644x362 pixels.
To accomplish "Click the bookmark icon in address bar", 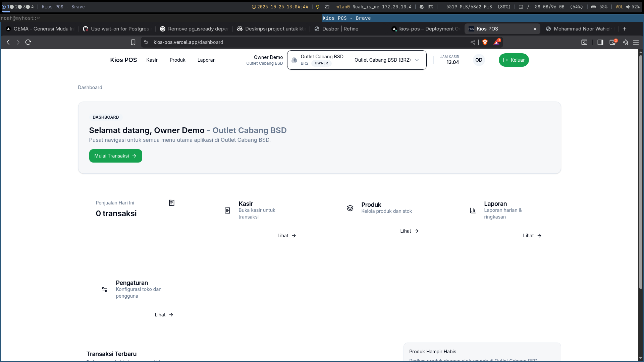I will pyautogui.click(x=133, y=42).
